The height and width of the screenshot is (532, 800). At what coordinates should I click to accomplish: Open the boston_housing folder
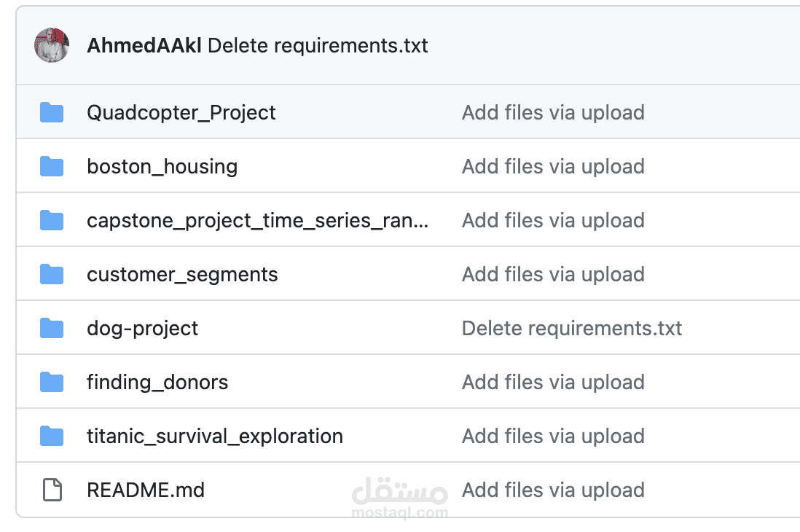point(162,166)
